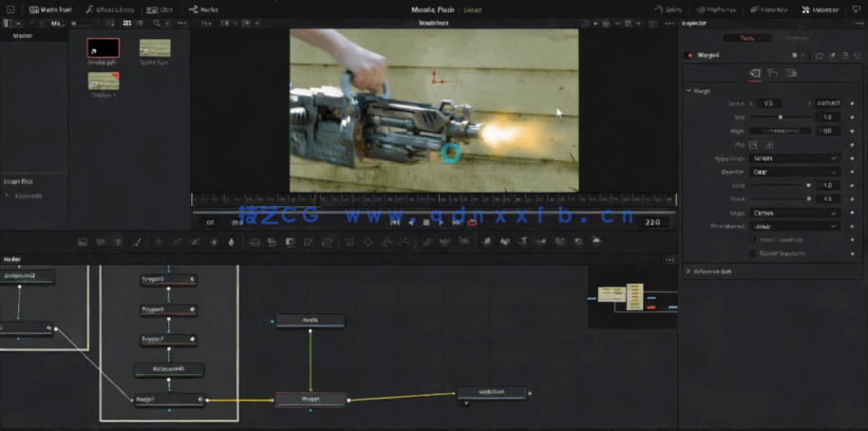The width and height of the screenshot is (868, 431).
Task: Open the Apply Mode dropdown
Action: 794,159
